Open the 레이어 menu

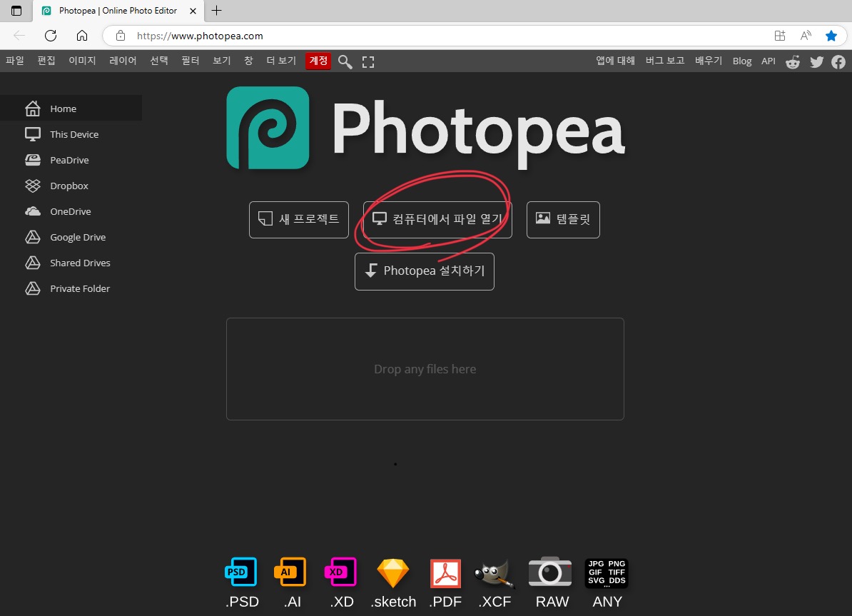pos(123,61)
